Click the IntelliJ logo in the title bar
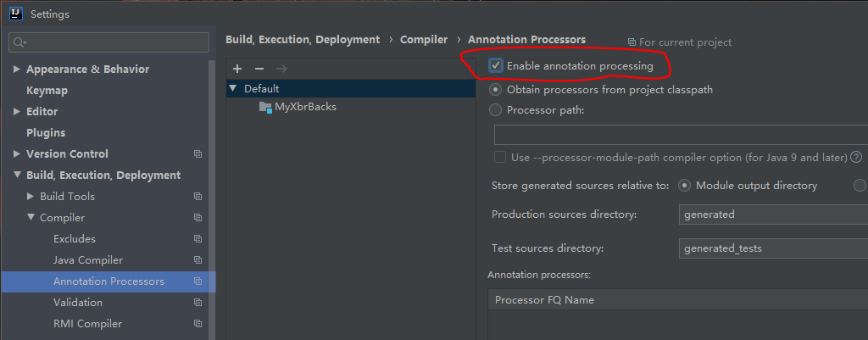868x340 pixels. click(x=15, y=14)
